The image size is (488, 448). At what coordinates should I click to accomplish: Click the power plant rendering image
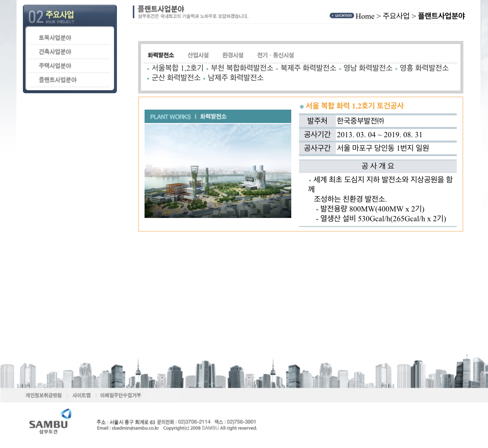point(218,170)
